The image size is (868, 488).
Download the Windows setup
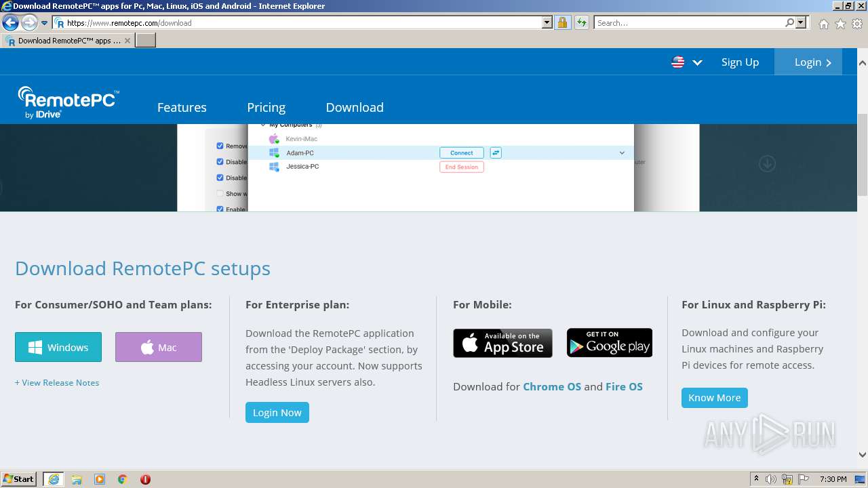(58, 347)
